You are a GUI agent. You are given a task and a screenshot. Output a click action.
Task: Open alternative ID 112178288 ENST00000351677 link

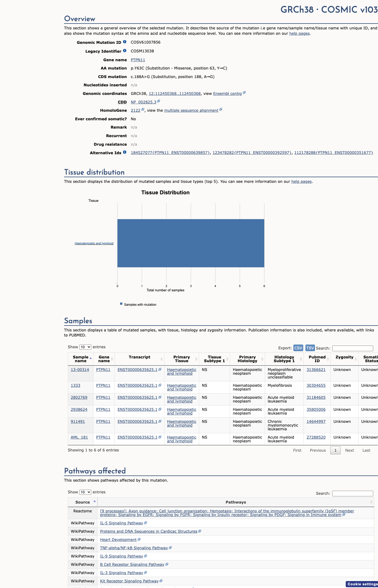pos(333,153)
